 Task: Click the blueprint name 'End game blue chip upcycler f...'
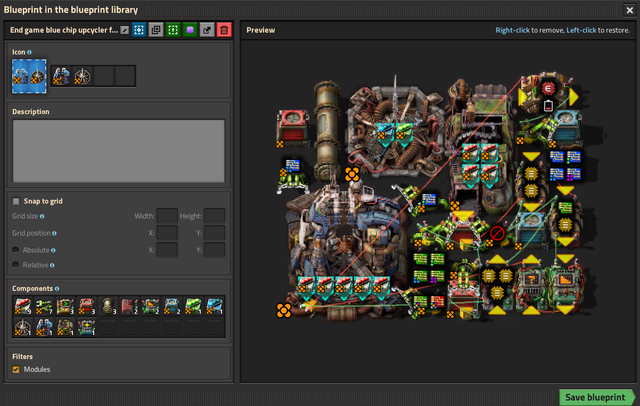coord(64,30)
